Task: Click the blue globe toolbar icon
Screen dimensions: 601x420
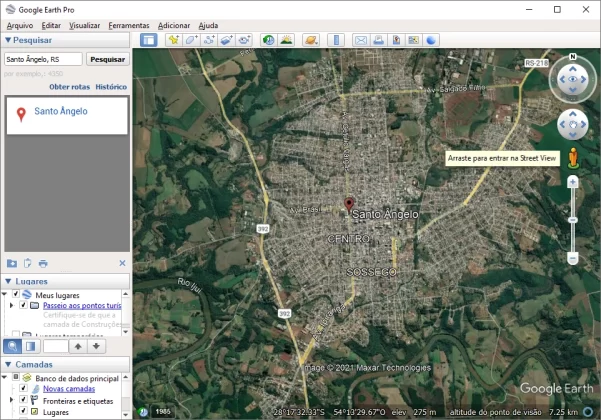Action: click(431, 40)
